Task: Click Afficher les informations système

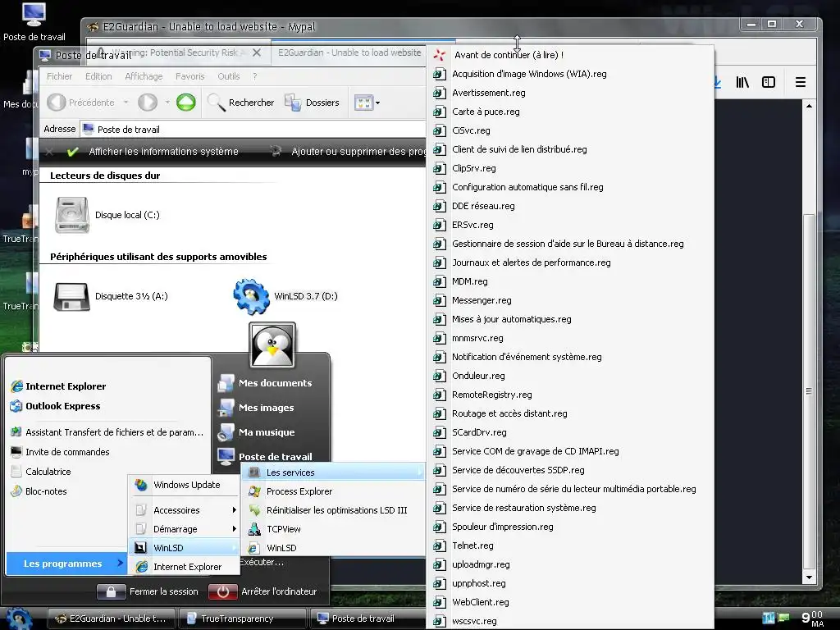Action: pos(153,152)
